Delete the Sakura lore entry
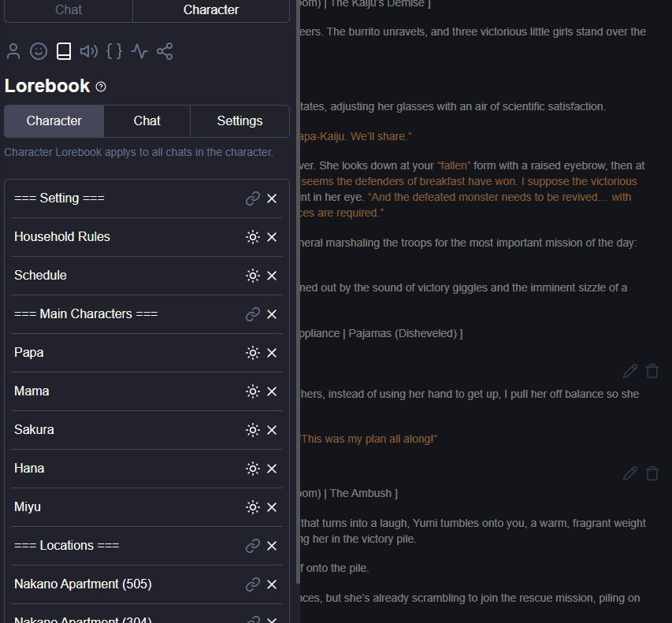 (x=272, y=430)
